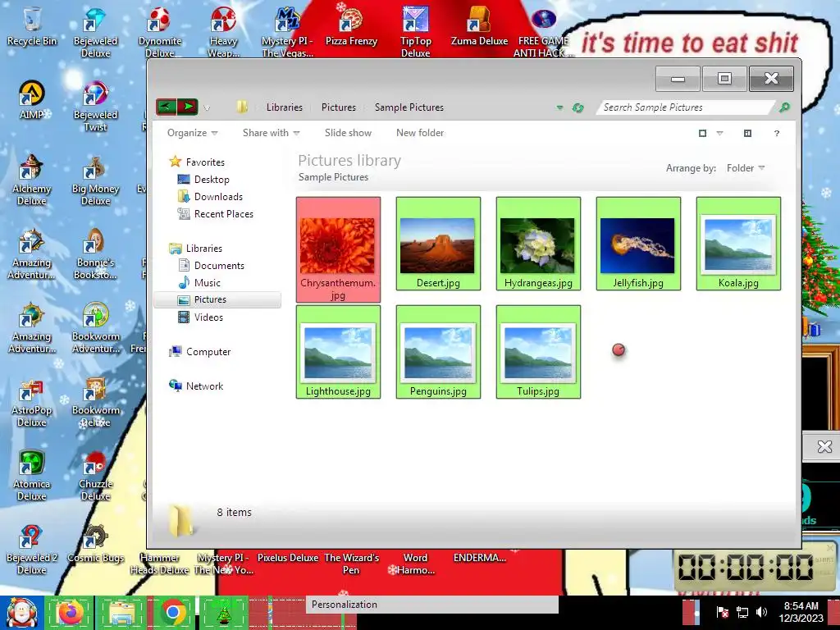The width and height of the screenshot is (840, 630).
Task: Click the Recycle Bin desktop icon
Action: click(x=32, y=25)
